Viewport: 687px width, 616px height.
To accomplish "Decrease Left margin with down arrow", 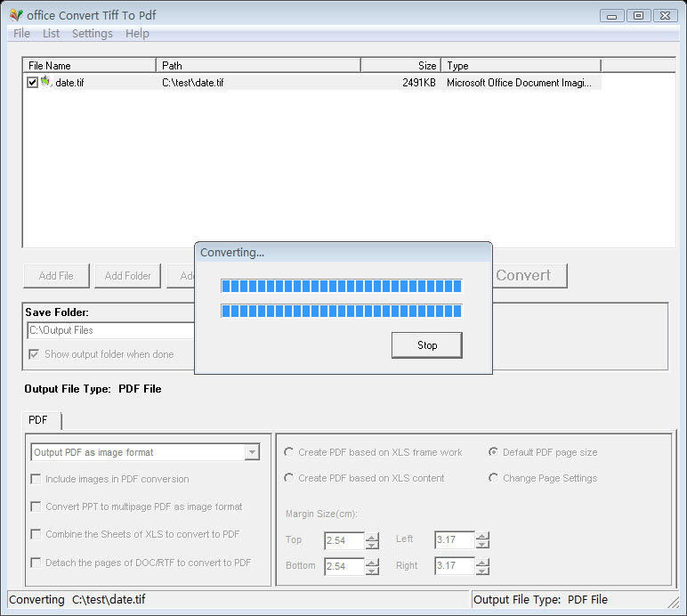I will (x=482, y=545).
